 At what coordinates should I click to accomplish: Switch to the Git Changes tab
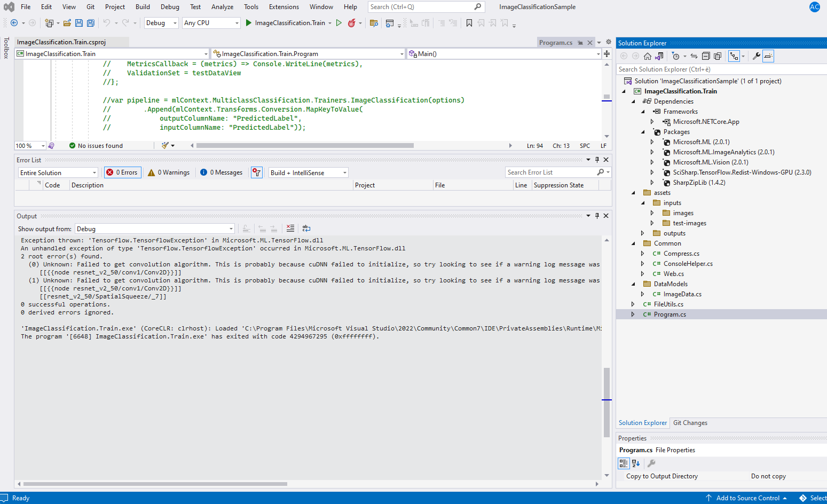690,422
